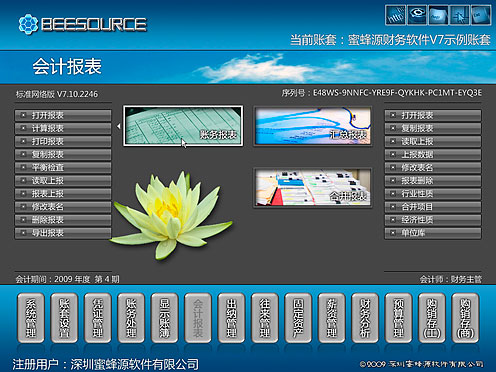The width and height of the screenshot is (496, 372).
Task: Switch to 系统管理 module
Action: [x=31, y=318]
